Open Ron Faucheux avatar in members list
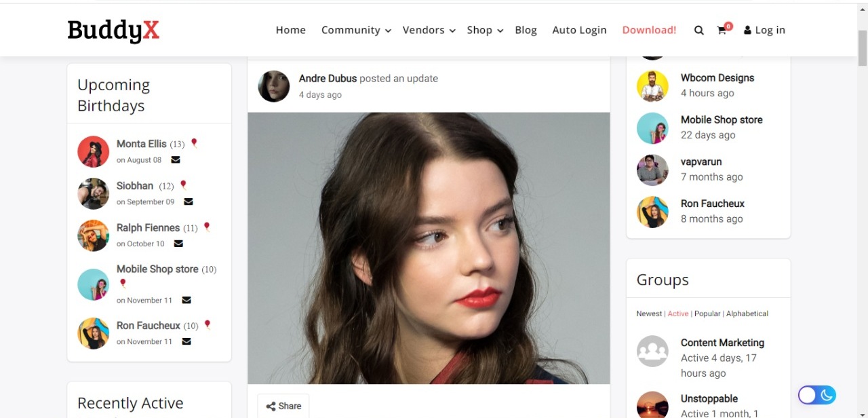 click(x=652, y=212)
